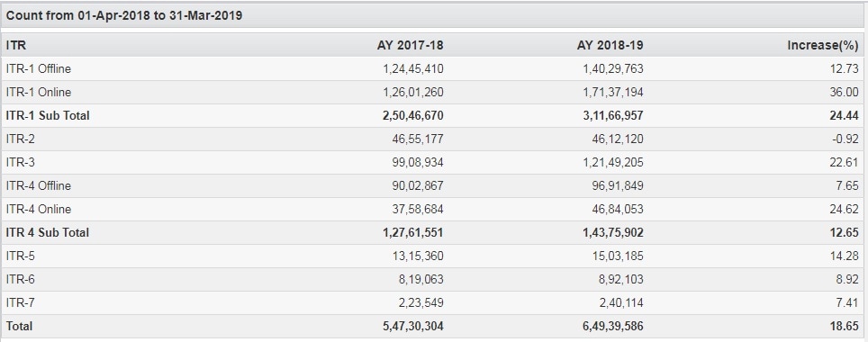Screen dimensions: 868x342
Task: Click the ITR-5 row label
Action: (x=20, y=256)
